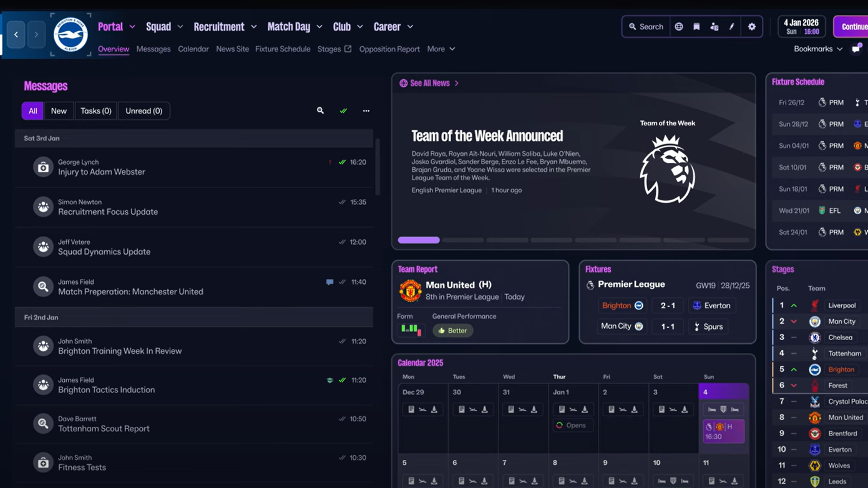Open the messages three-dot options menu
The image size is (868, 488).
pyautogui.click(x=366, y=110)
